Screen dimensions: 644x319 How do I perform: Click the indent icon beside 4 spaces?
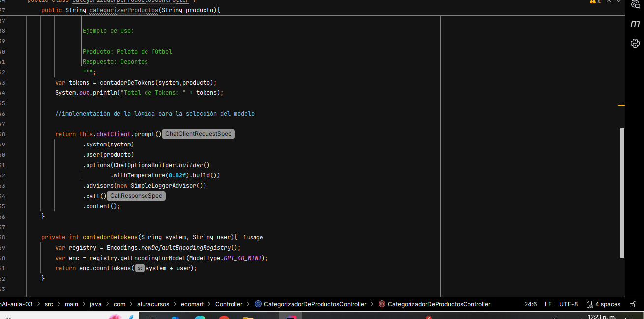[x=589, y=304]
